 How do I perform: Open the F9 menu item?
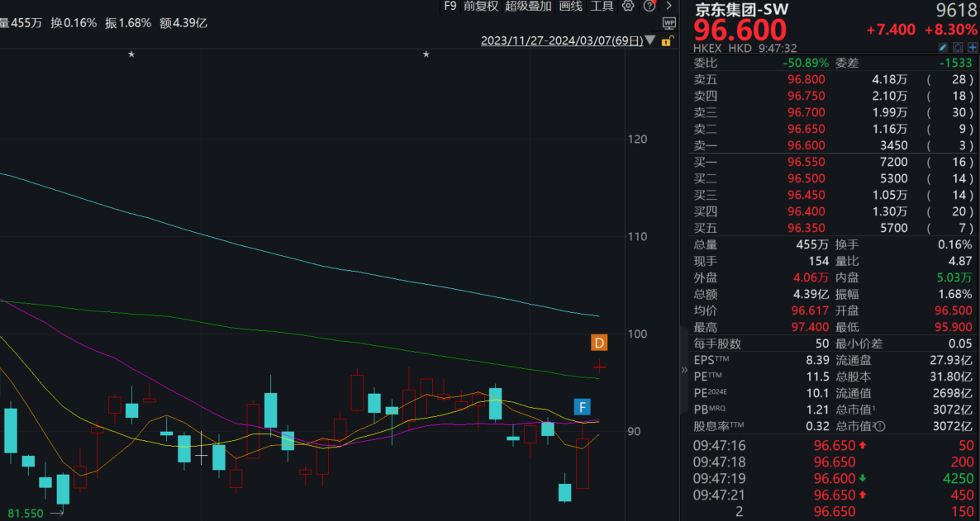pos(450,7)
